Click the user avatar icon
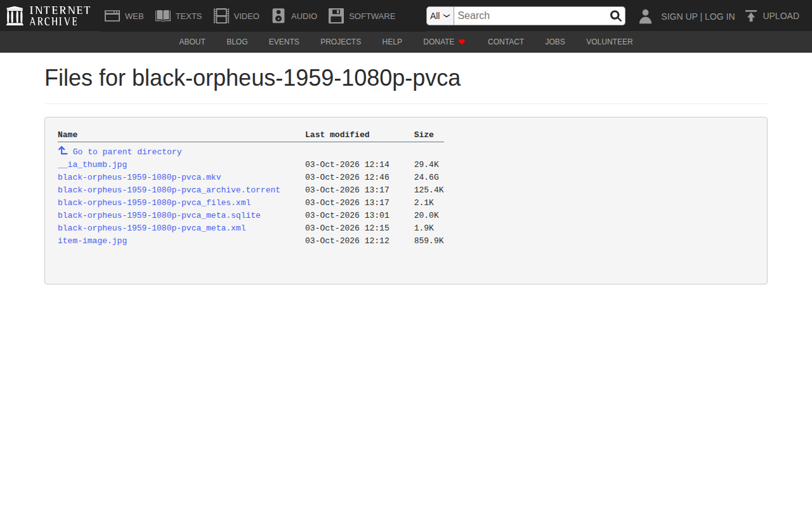 click(645, 16)
